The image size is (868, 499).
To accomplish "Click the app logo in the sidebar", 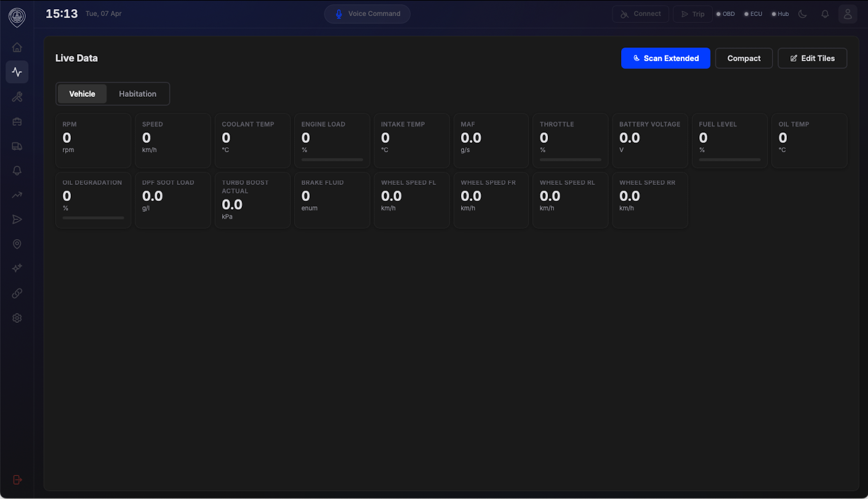I will click(17, 17).
